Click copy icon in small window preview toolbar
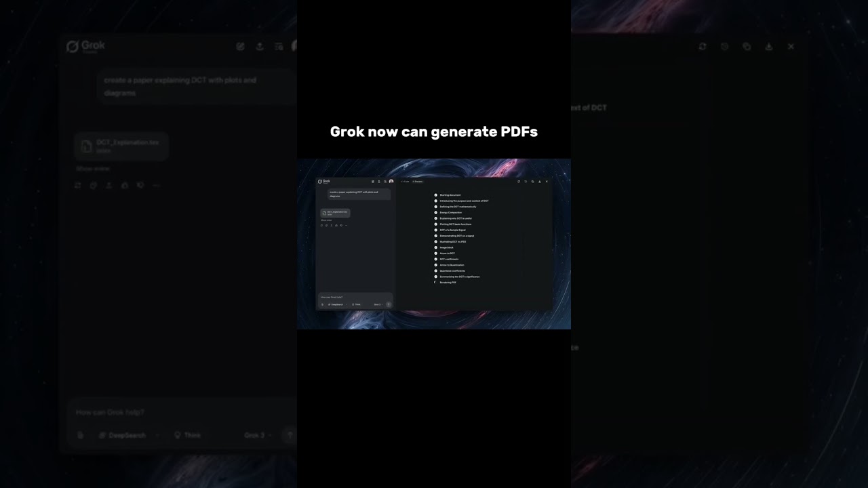868x488 pixels. [x=532, y=182]
